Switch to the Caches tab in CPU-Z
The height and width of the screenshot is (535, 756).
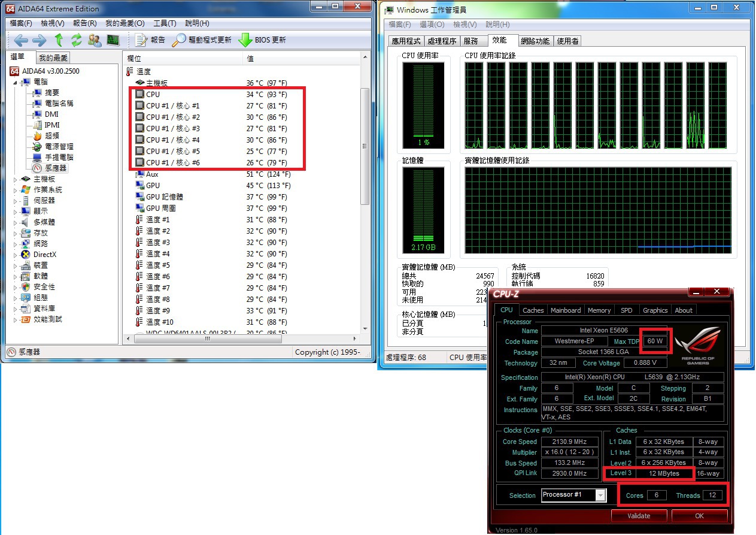(x=533, y=310)
